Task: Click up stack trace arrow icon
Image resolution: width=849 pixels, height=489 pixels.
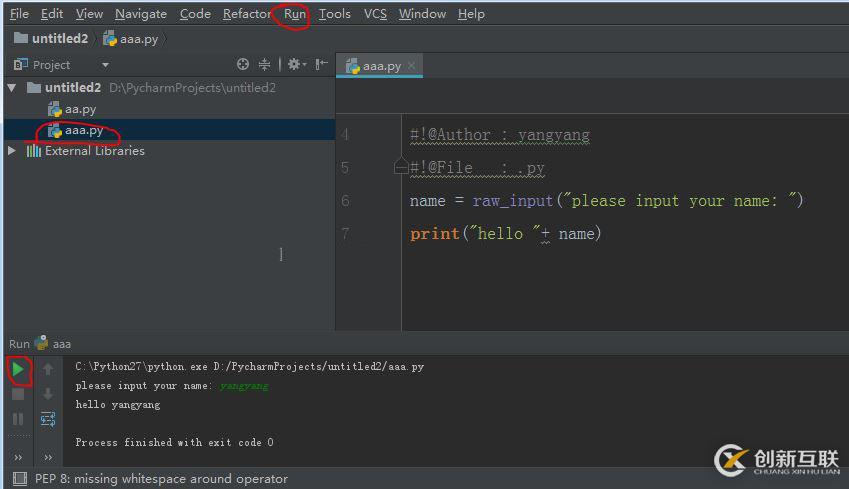Action: pyautogui.click(x=48, y=369)
